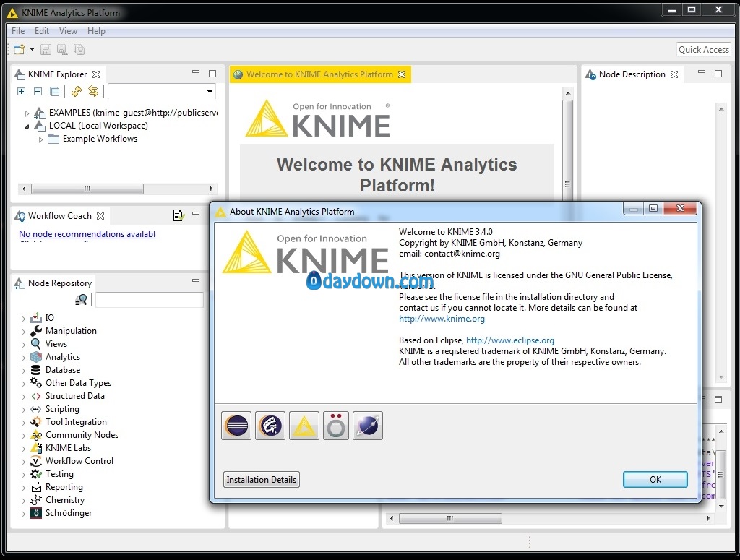Viewport: 740px width, 560px height.
Task: Select the Views category icon
Action: [x=36, y=344]
